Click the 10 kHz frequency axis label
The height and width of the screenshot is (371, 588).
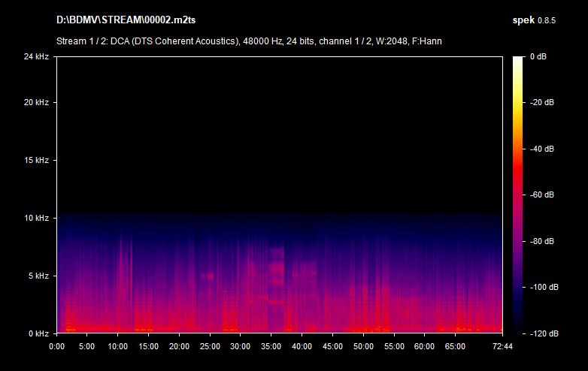coord(35,218)
